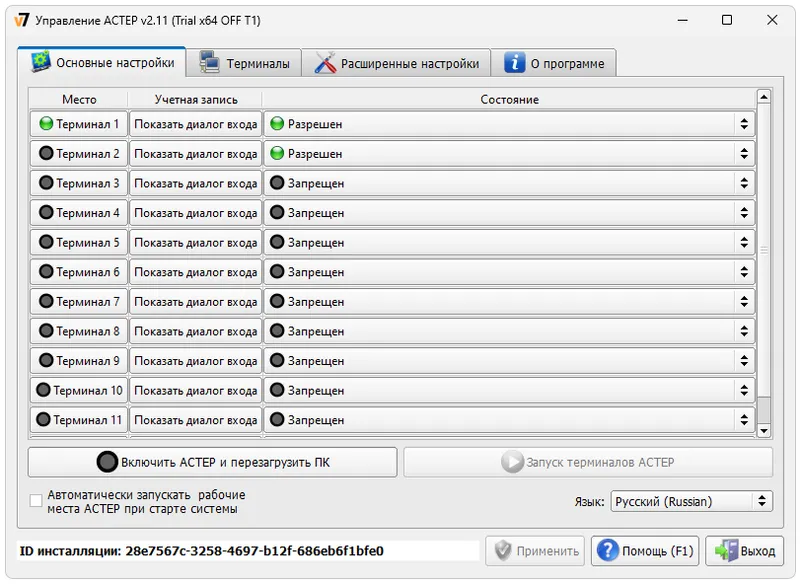
Task: Open help with the Помощь (F1) button
Action: (645, 550)
